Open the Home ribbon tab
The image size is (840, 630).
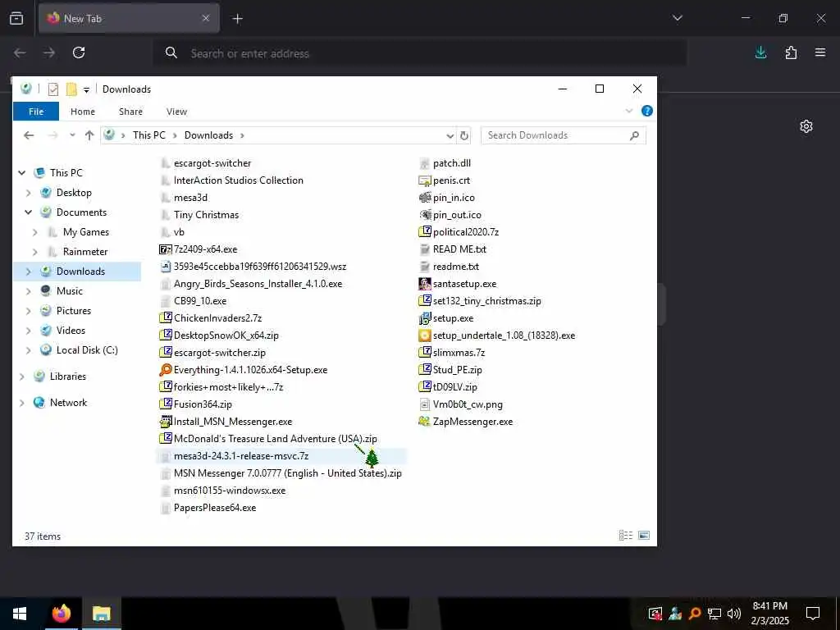(83, 112)
